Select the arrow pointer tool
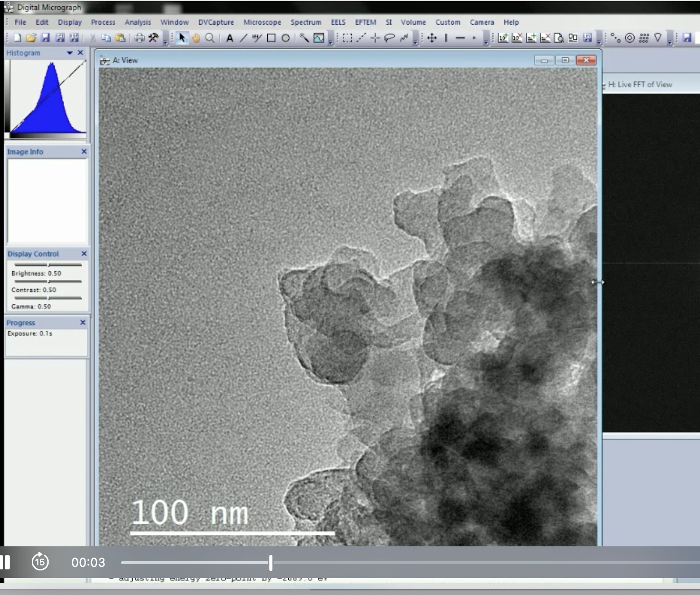700x595 pixels. (182, 38)
